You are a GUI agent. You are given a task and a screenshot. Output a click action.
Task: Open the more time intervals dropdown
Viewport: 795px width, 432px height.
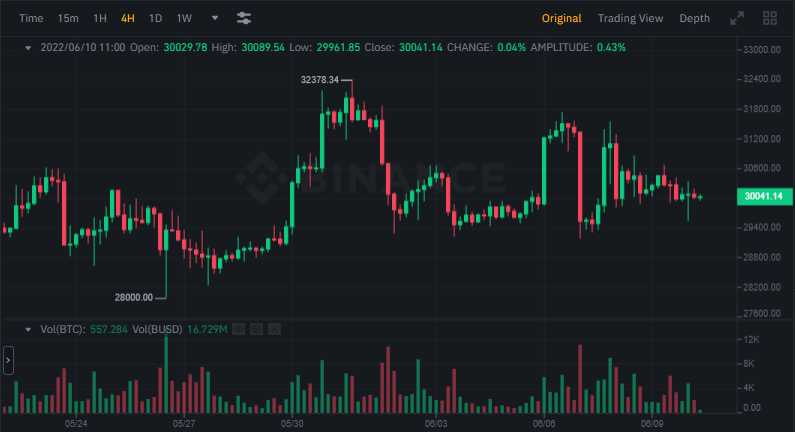pos(215,18)
